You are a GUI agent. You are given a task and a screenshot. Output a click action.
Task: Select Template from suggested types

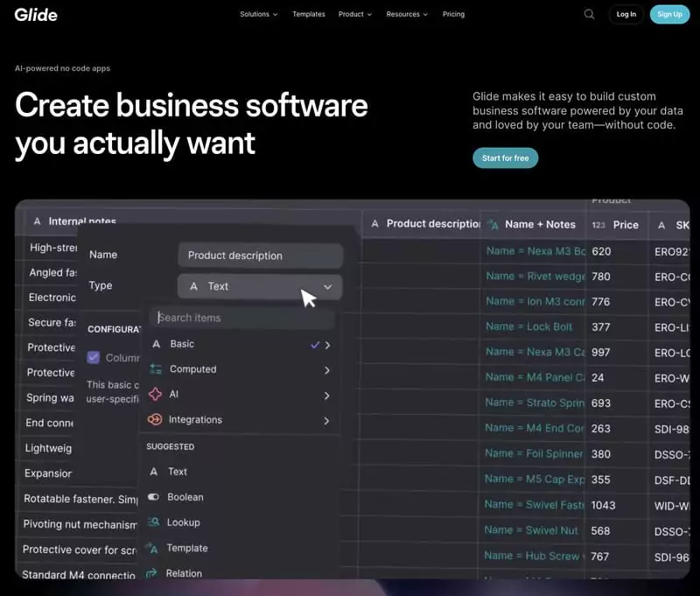coord(187,548)
